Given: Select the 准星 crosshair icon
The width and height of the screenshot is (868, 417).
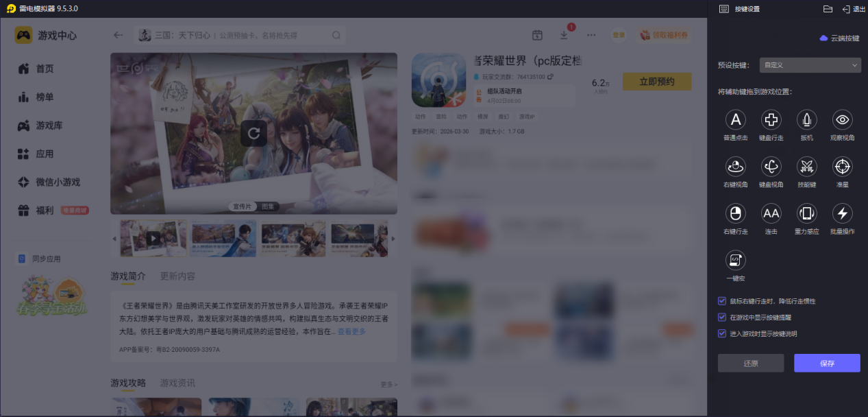Looking at the screenshot, I should 843,167.
